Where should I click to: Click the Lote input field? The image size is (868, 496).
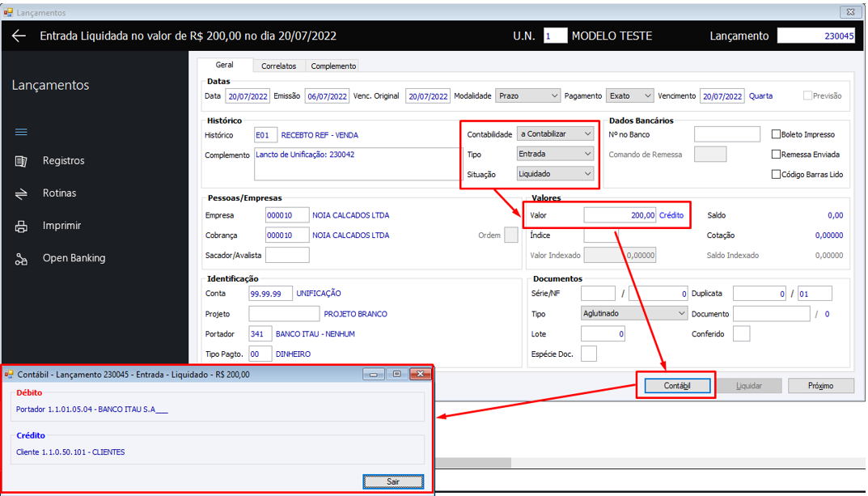pos(603,334)
